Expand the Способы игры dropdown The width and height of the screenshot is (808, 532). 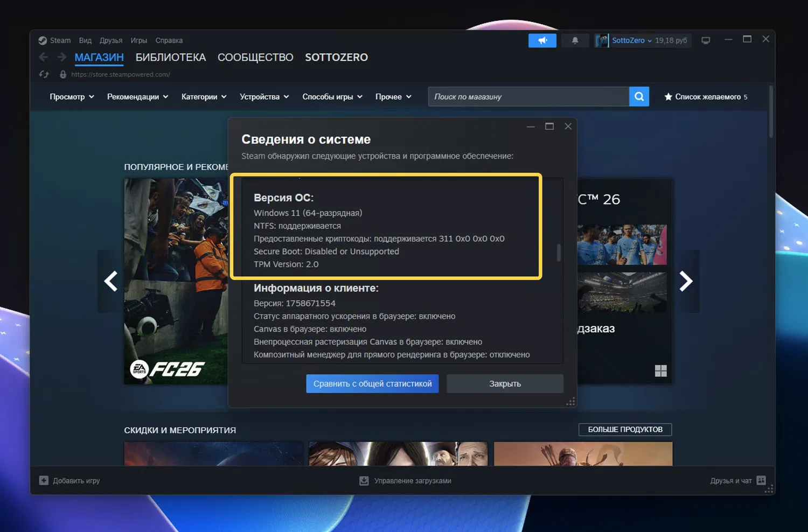(x=332, y=97)
